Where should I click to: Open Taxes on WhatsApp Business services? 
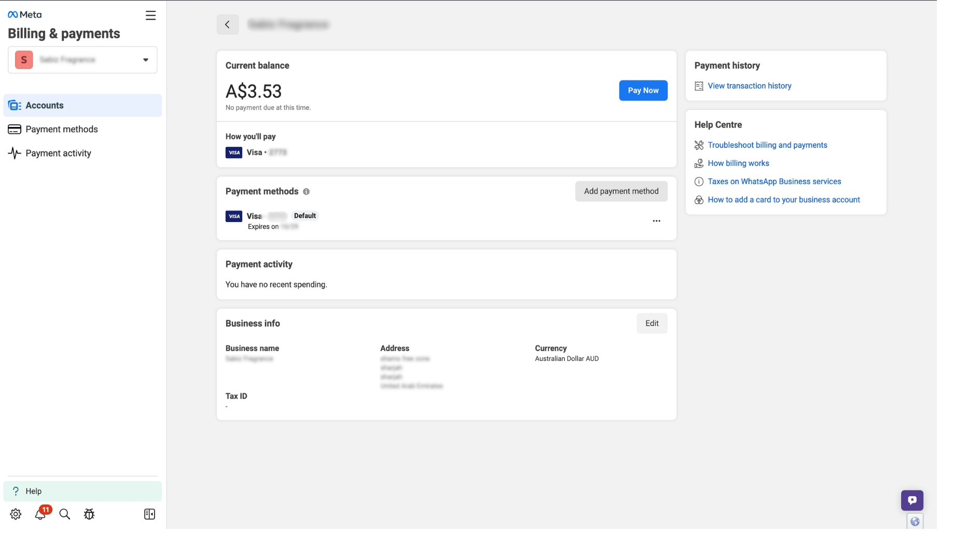click(774, 181)
